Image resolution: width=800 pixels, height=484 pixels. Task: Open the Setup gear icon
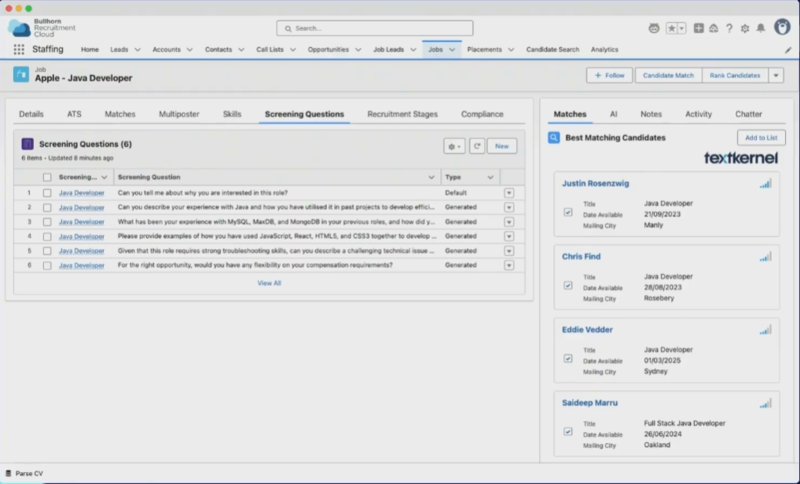744,28
